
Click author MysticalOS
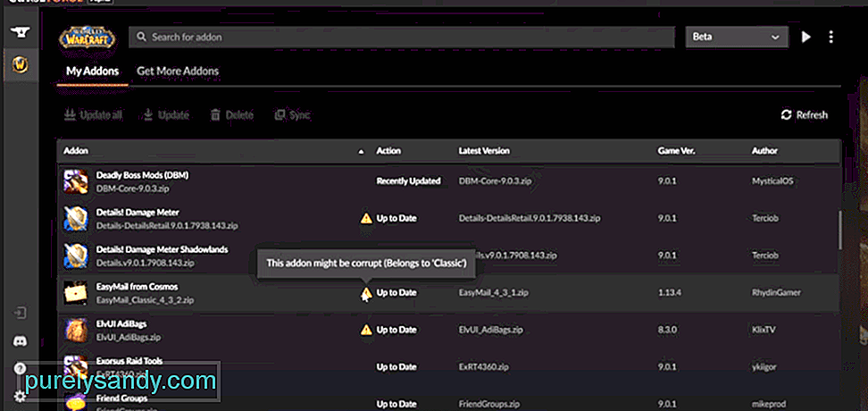[x=772, y=181]
